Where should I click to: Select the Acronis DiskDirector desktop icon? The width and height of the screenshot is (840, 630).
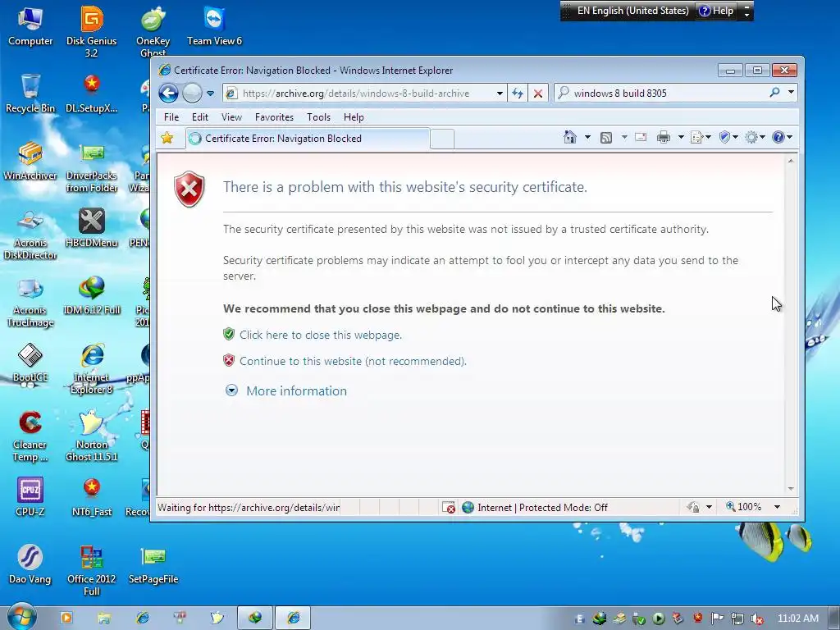pyautogui.click(x=30, y=235)
